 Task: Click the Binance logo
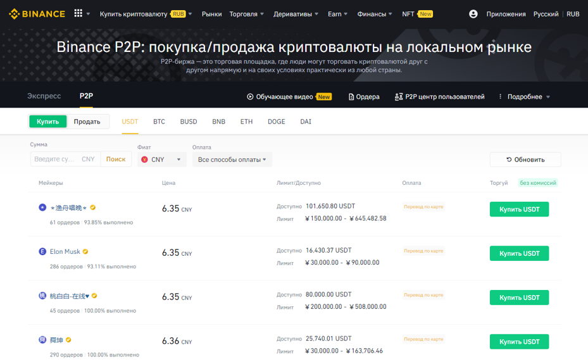tap(37, 14)
